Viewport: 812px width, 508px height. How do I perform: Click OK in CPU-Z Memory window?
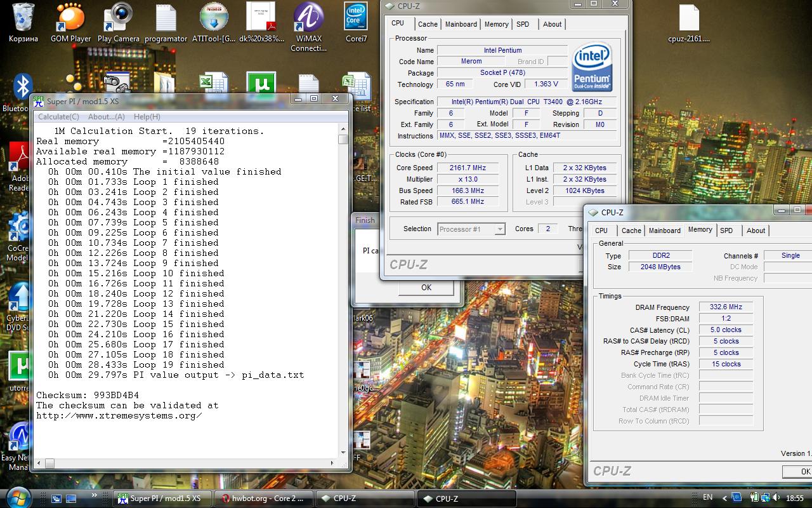click(798, 471)
